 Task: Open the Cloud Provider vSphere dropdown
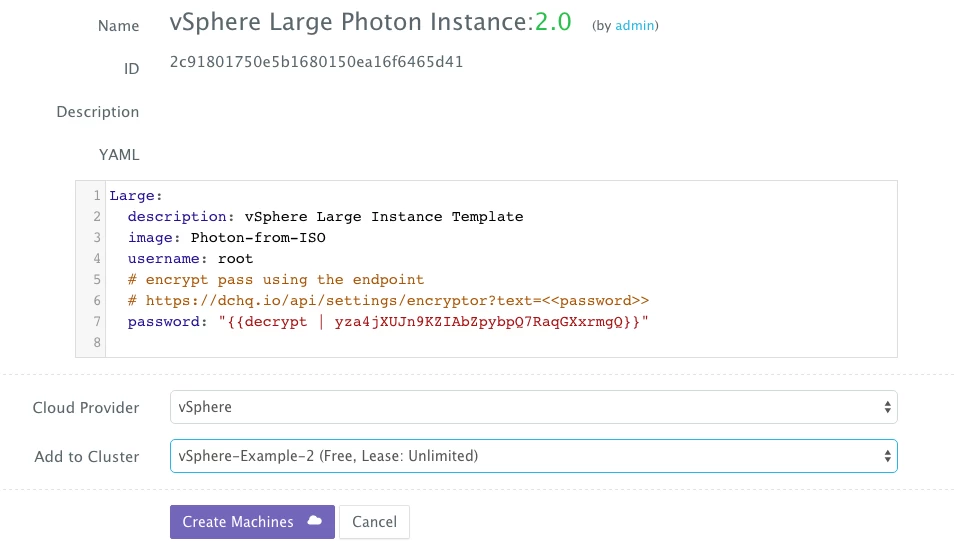point(534,407)
